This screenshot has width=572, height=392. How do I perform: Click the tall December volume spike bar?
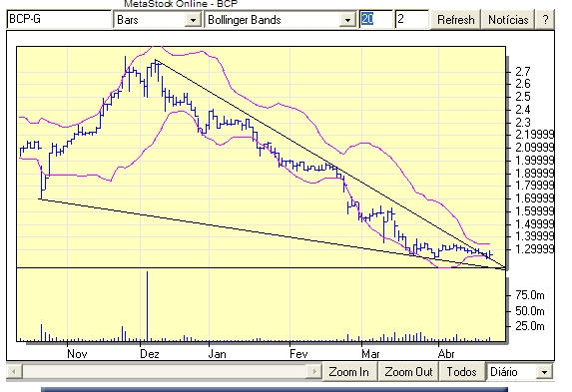pos(147,306)
